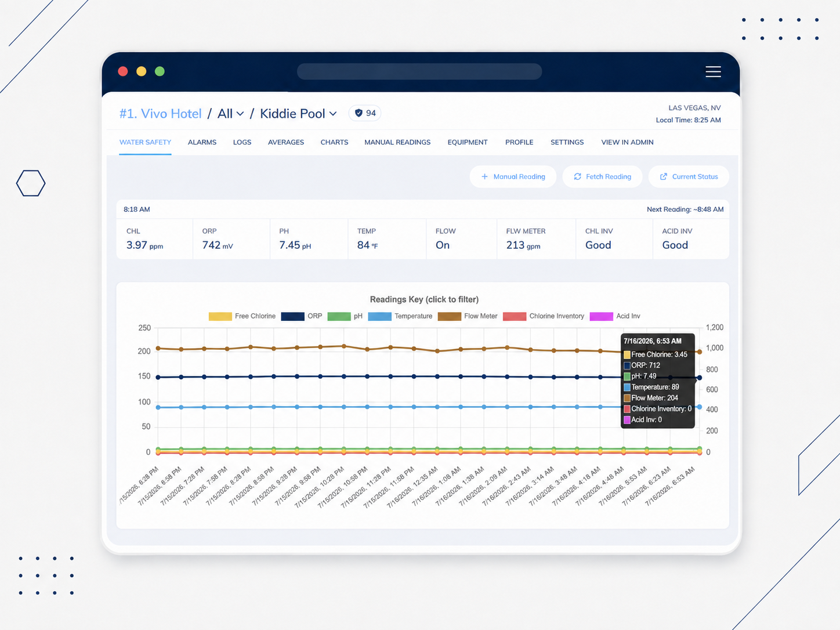The height and width of the screenshot is (630, 840).
Task: Go to the Profile tab
Action: pyautogui.click(x=519, y=142)
